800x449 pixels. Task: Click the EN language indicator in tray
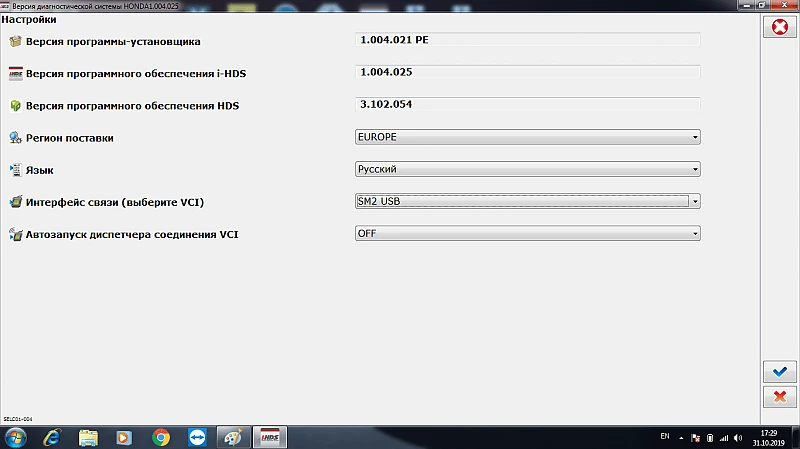[x=665, y=436]
